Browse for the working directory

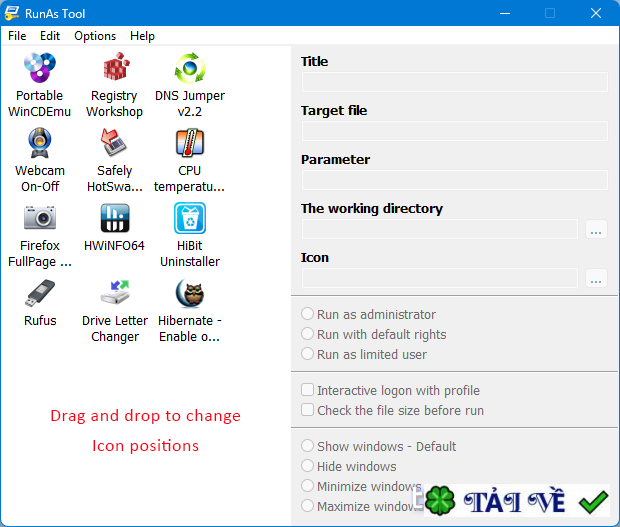(596, 229)
